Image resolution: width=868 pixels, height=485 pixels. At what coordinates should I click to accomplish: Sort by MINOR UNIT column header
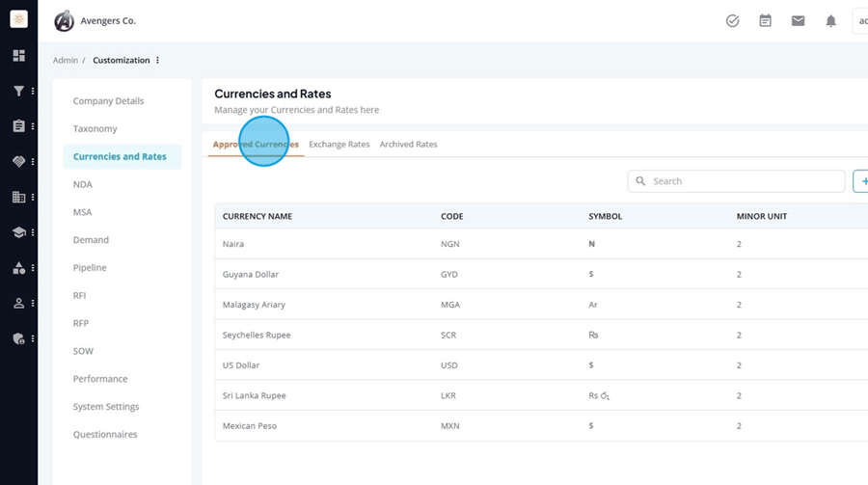tap(762, 217)
